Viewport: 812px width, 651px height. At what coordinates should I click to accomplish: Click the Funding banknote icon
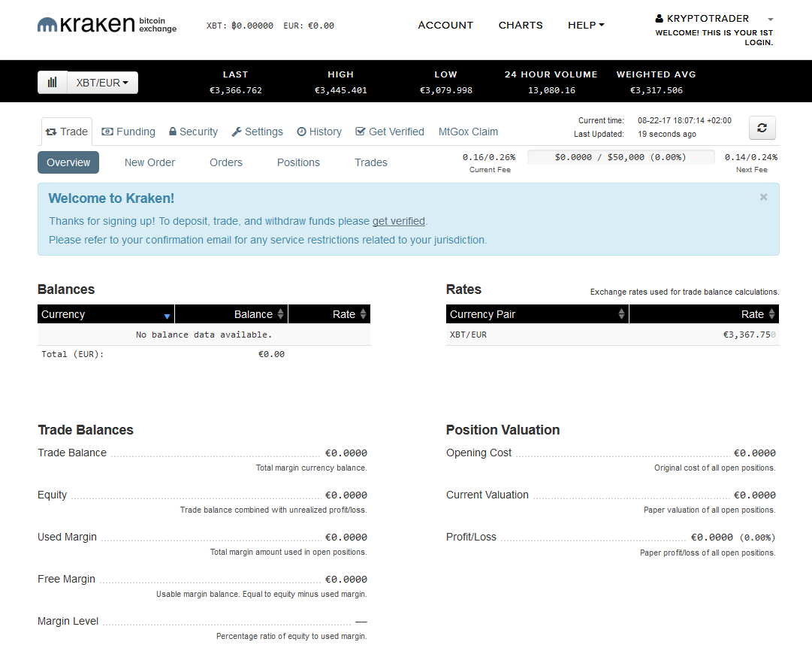(107, 132)
